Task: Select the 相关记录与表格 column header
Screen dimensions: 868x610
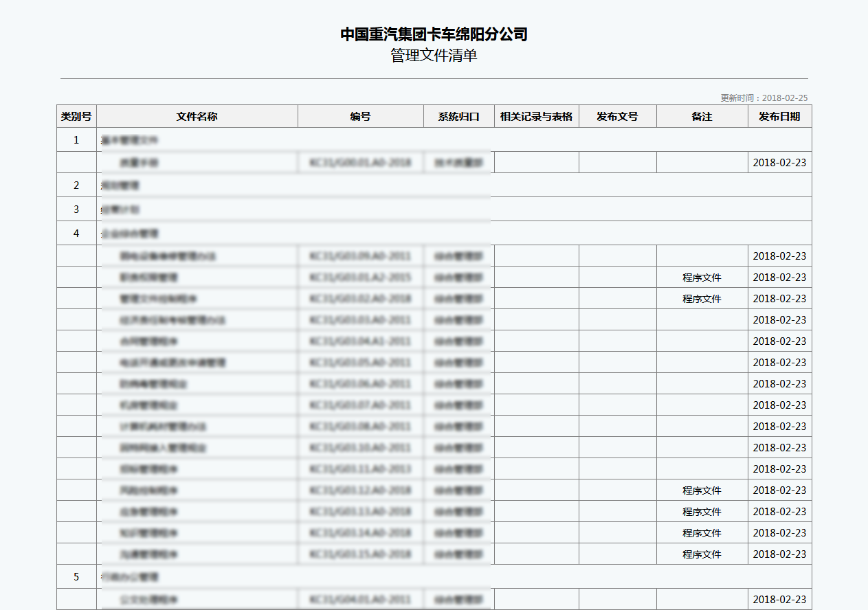Action: (x=537, y=117)
